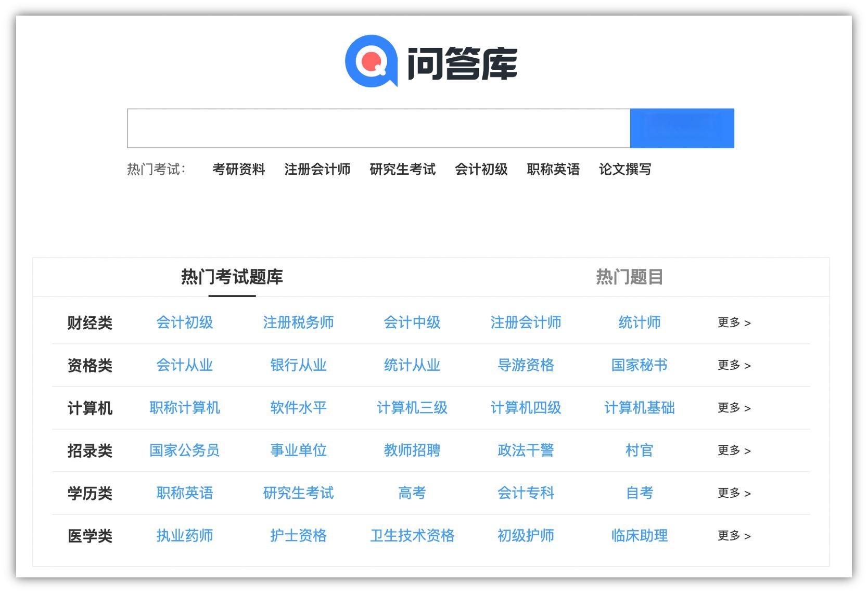Image resolution: width=868 pixels, height=593 pixels.
Task: Click the 问答库 logo icon
Action: pyautogui.click(x=372, y=61)
